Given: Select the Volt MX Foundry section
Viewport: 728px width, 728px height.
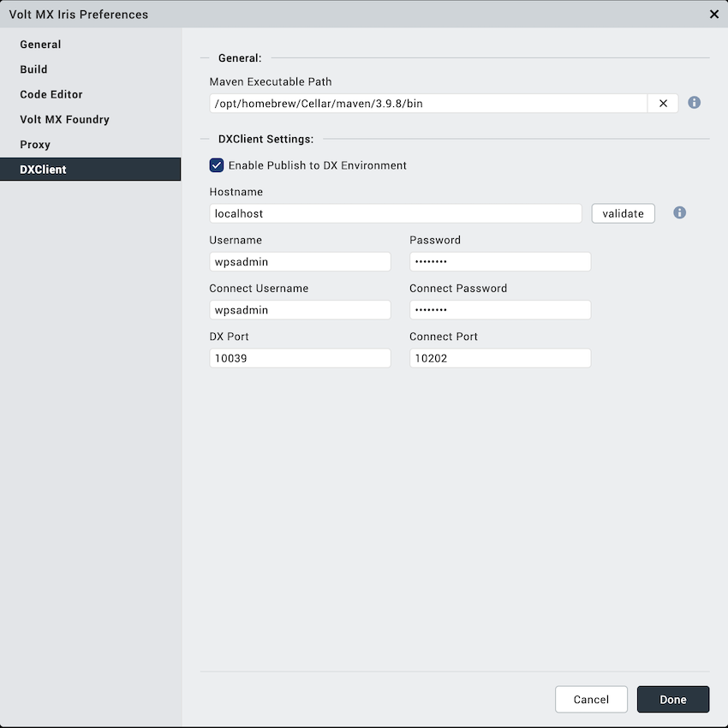Looking at the screenshot, I should click(63, 119).
